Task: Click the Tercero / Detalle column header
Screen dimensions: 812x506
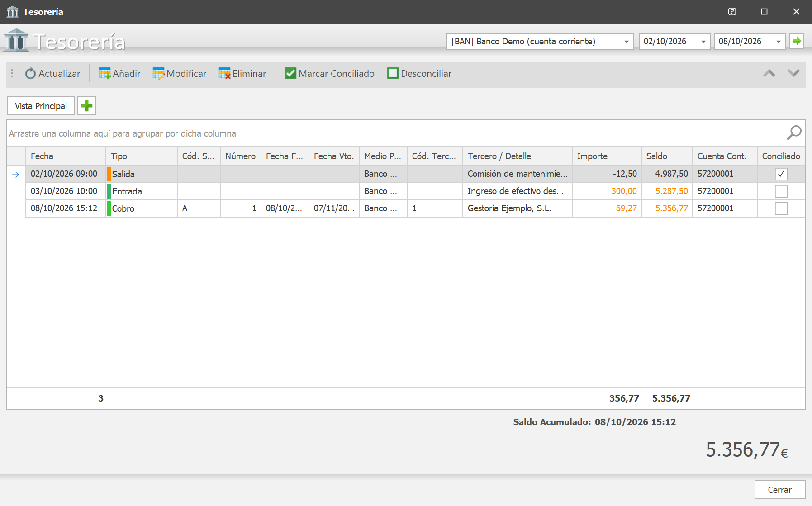Action: click(517, 156)
